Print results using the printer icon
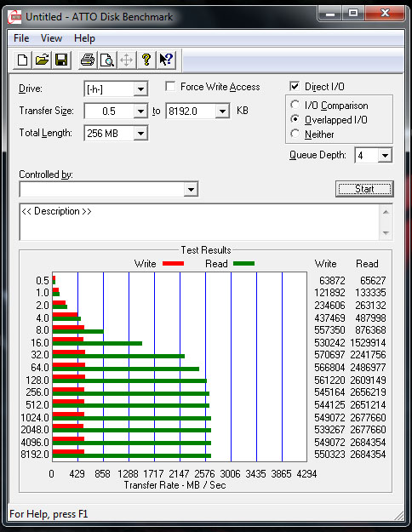This screenshot has width=412, height=532. point(88,60)
